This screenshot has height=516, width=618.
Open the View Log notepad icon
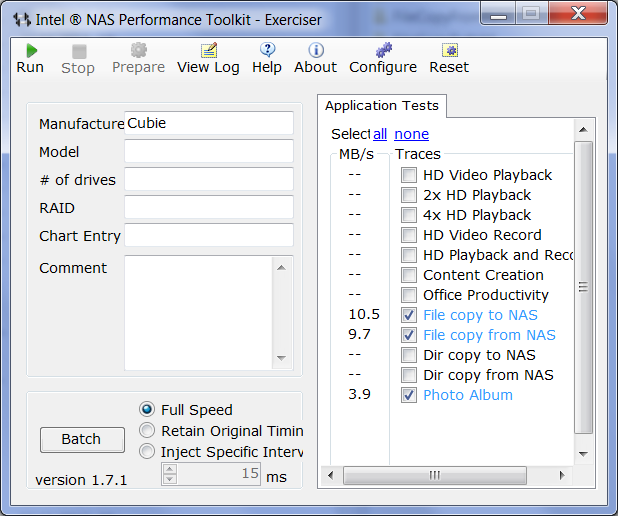pyautogui.click(x=209, y=50)
